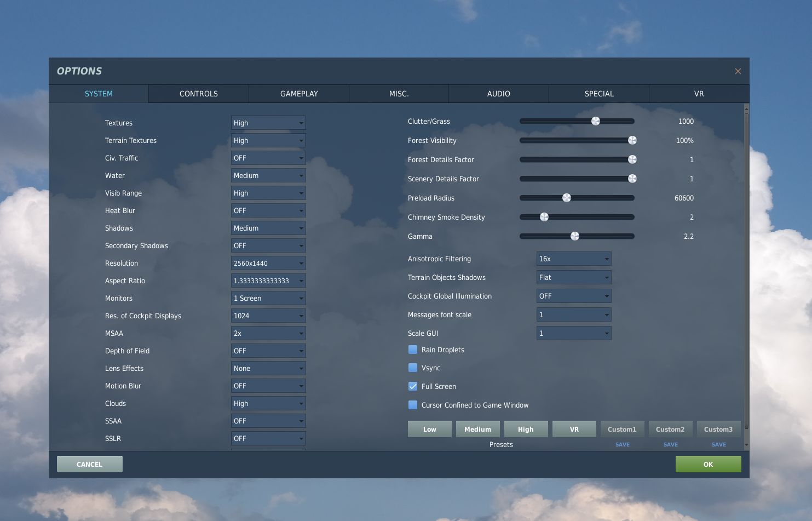Switch to the VR tab
The image size is (812, 521).
(699, 94)
